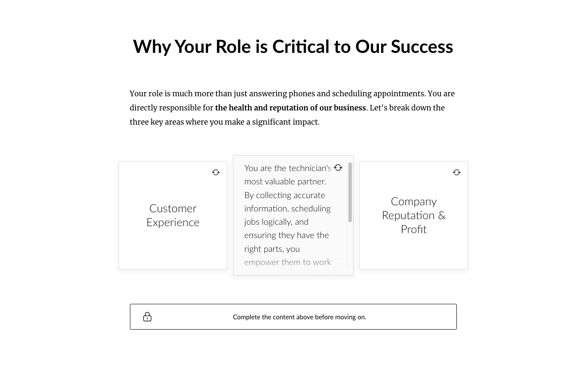Click the page heading "Why Your Role is Critical"
The width and height of the screenshot is (588, 367).
click(x=293, y=46)
